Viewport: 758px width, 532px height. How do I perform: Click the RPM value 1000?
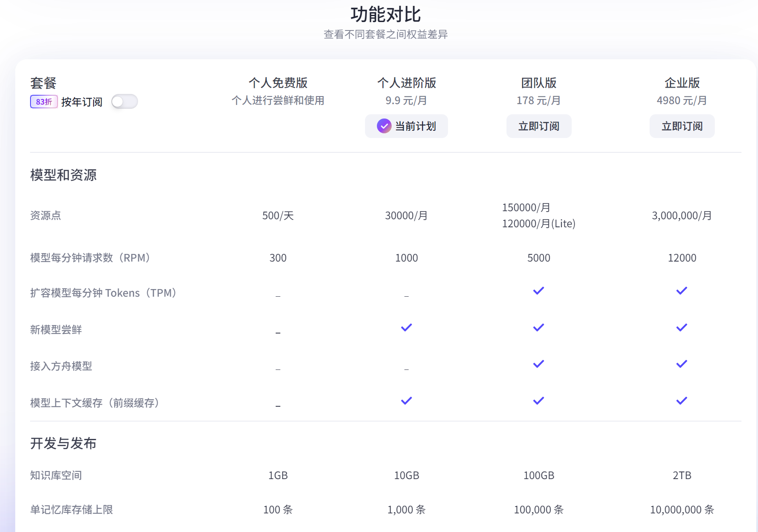[x=407, y=258]
